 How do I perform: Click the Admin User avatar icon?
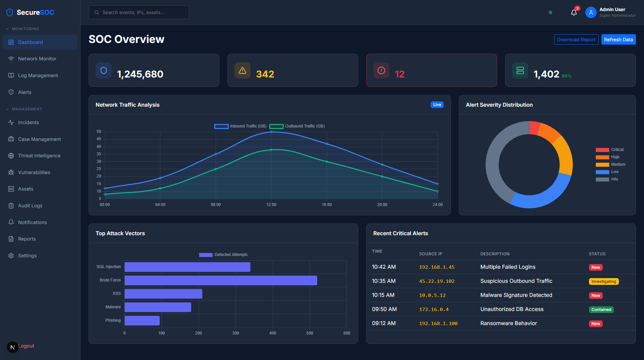[591, 12]
